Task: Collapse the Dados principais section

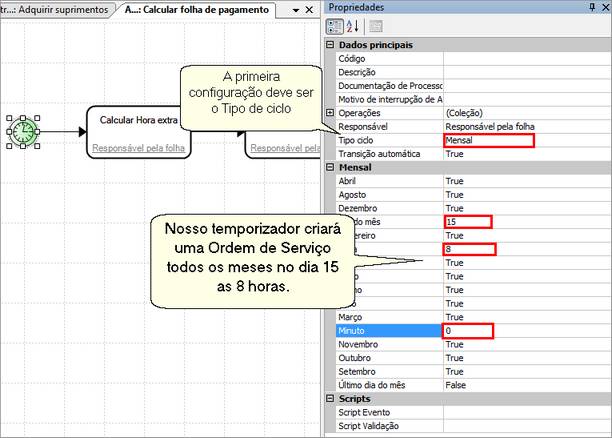Action: (331, 45)
